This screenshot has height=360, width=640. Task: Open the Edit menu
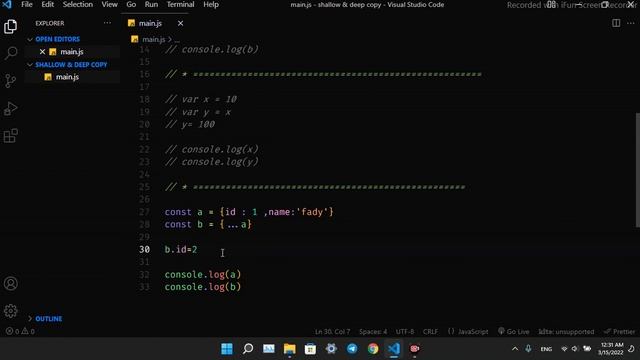pos(47,4)
